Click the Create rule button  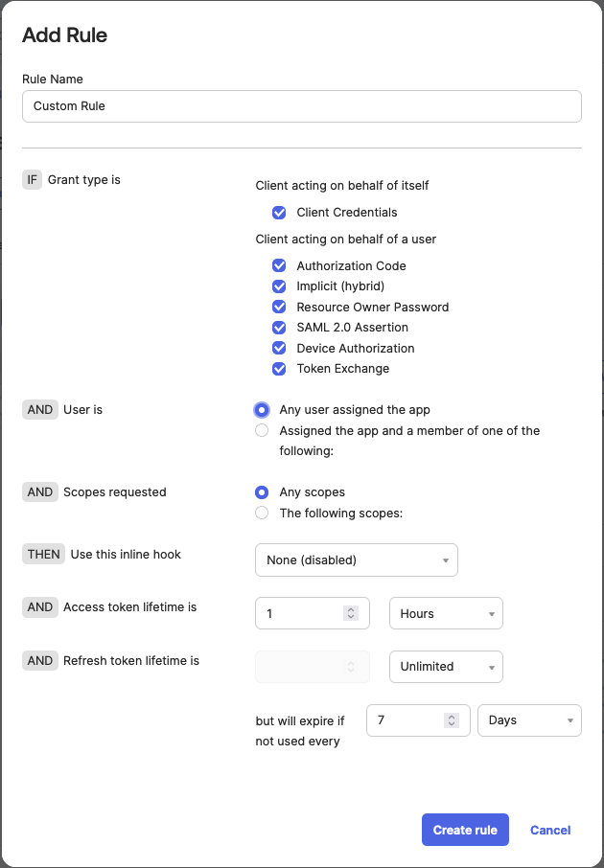465,830
